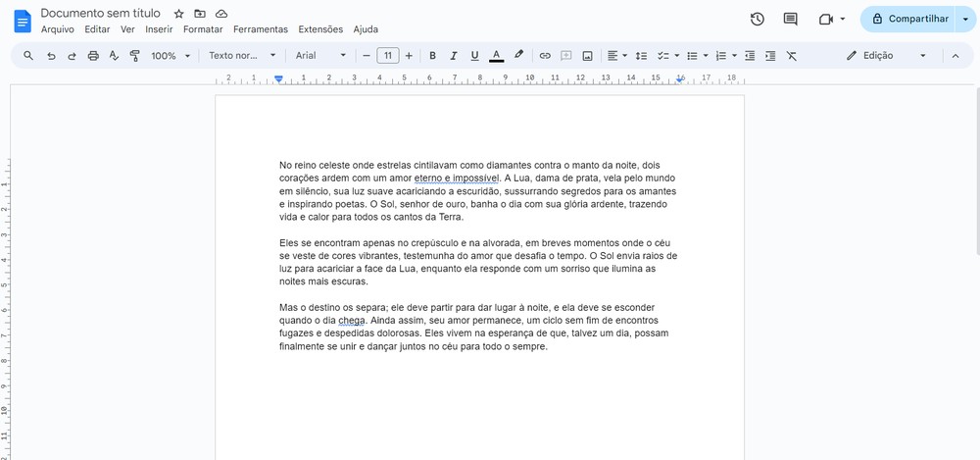Screen dimensions: 980x460
Task: Toggle bold formatting
Action: (432, 56)
